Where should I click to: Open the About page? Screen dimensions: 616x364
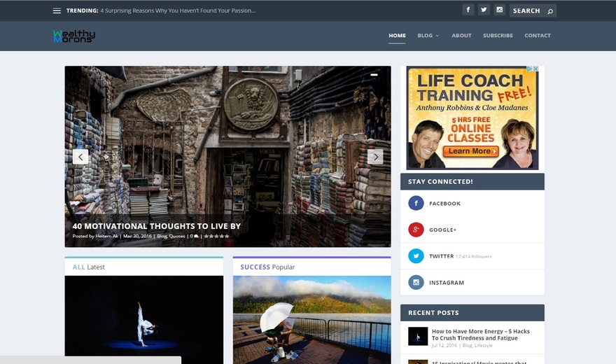(461, 35)
